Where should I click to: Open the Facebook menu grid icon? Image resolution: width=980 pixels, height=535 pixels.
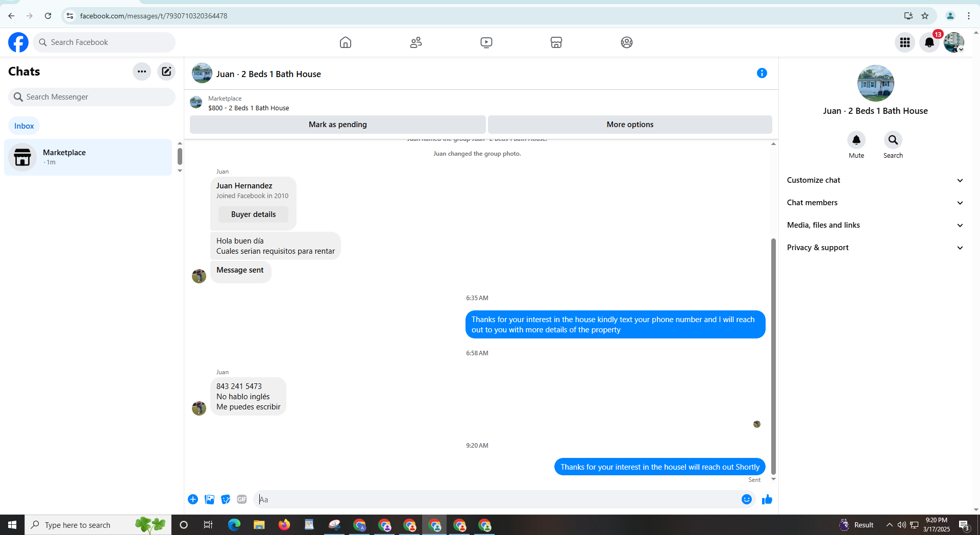point(905,42)
